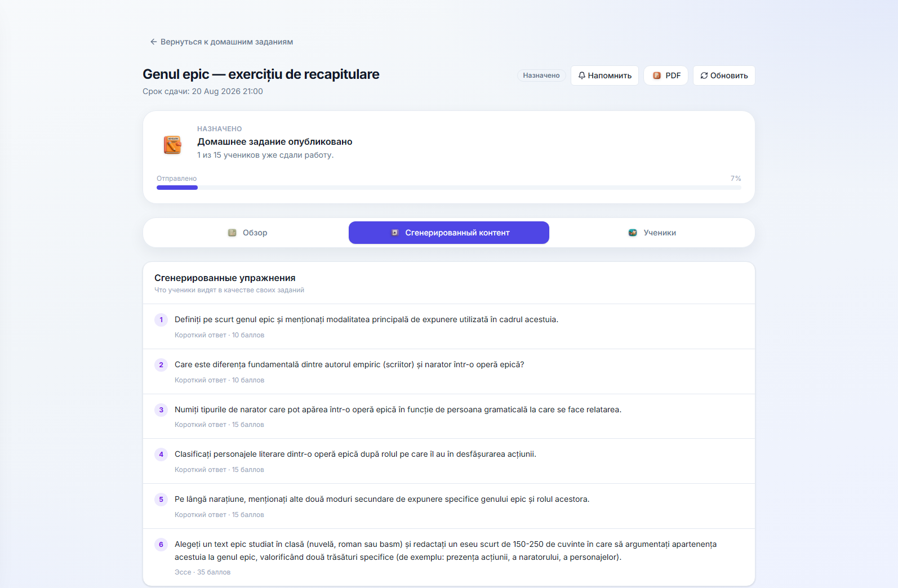Click Короткий ответ · 15 баллов under exercise 3
898x588 pixels.
(x=220, y=425)
